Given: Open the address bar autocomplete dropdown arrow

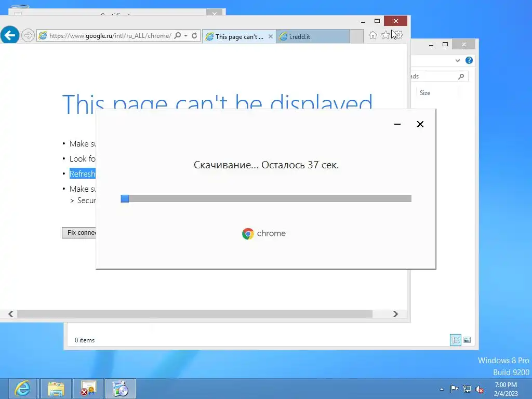Looking at the screenshot, I should pyautogui.click(x=185, y=36).
